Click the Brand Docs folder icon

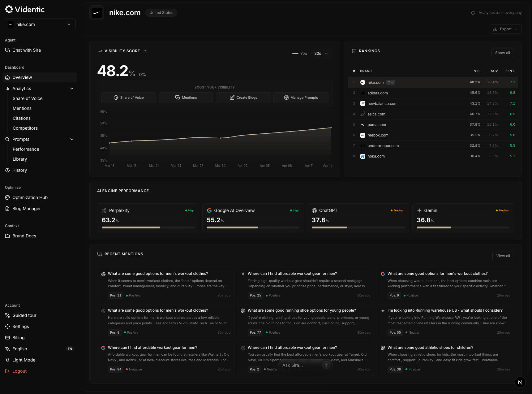7,236
